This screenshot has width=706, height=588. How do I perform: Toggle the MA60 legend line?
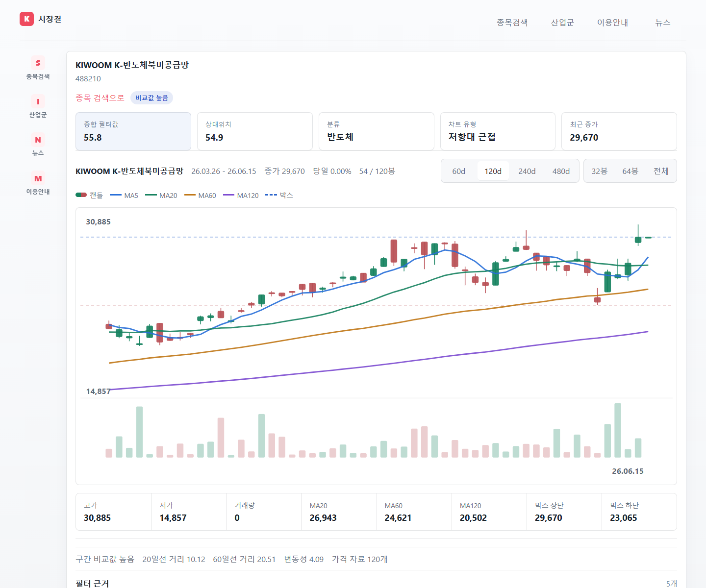(200, 195)
